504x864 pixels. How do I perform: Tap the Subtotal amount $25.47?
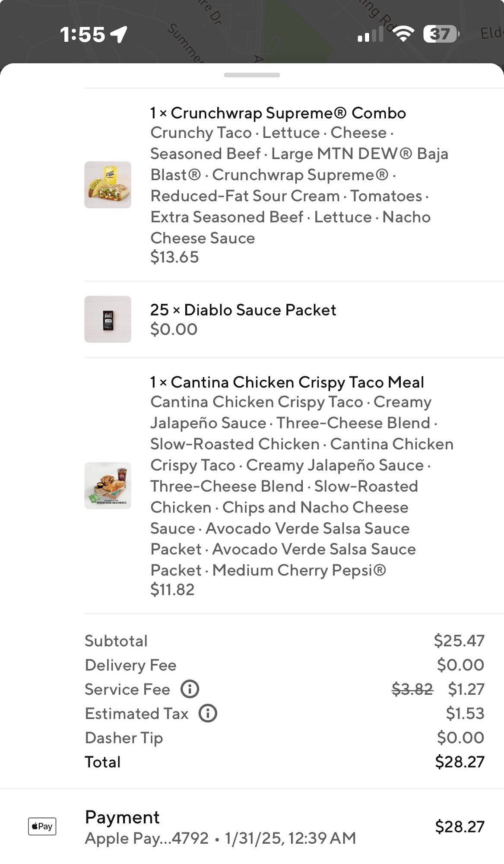point(459,641)
